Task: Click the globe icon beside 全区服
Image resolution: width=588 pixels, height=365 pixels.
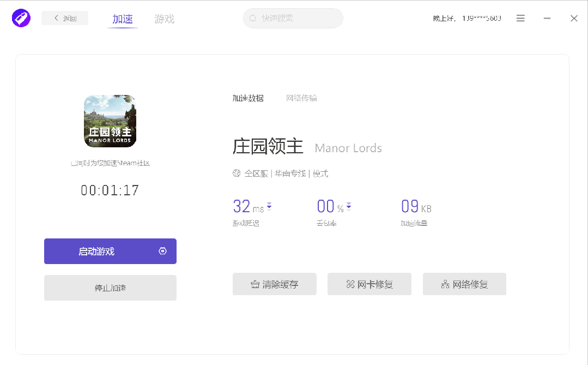Action: coord(237,173)
